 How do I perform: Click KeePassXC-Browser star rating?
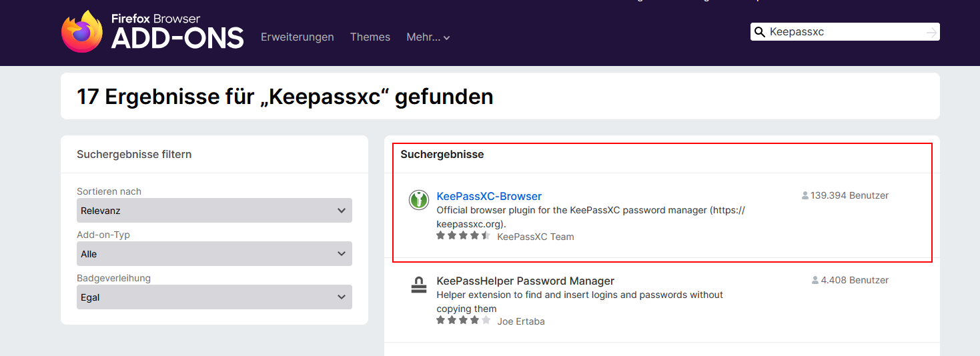click(463, 236)
